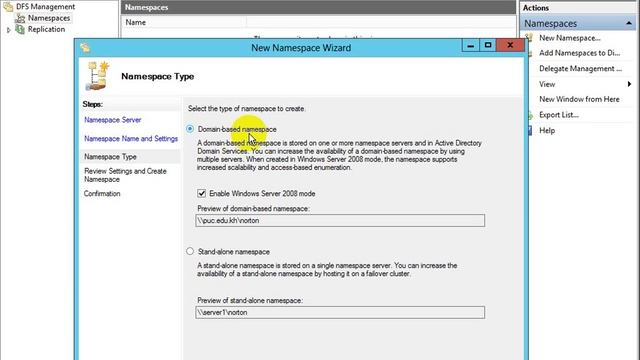This screenshot has width=640, height=360.
Task: Click 'Select the type of namespace' text
Action: tap(246, 109)
